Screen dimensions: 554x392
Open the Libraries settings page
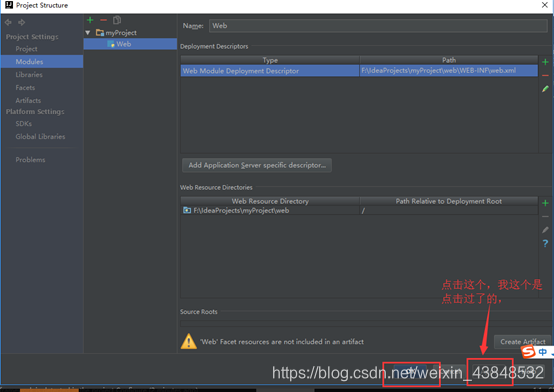(29, 75)
